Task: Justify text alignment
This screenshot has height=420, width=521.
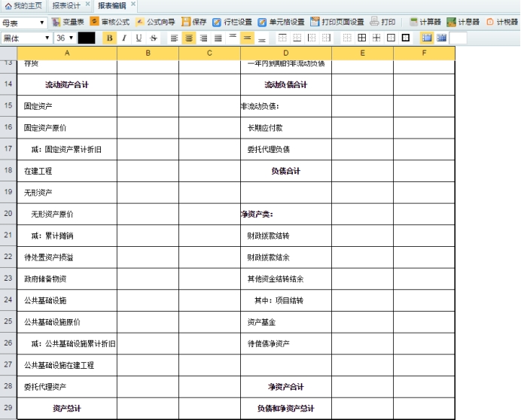Action: point(218,38)
